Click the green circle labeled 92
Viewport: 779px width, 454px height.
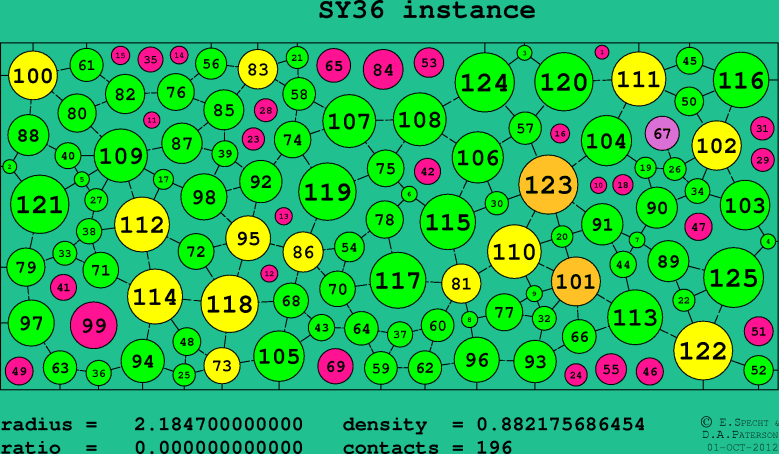tap(261, 181)
